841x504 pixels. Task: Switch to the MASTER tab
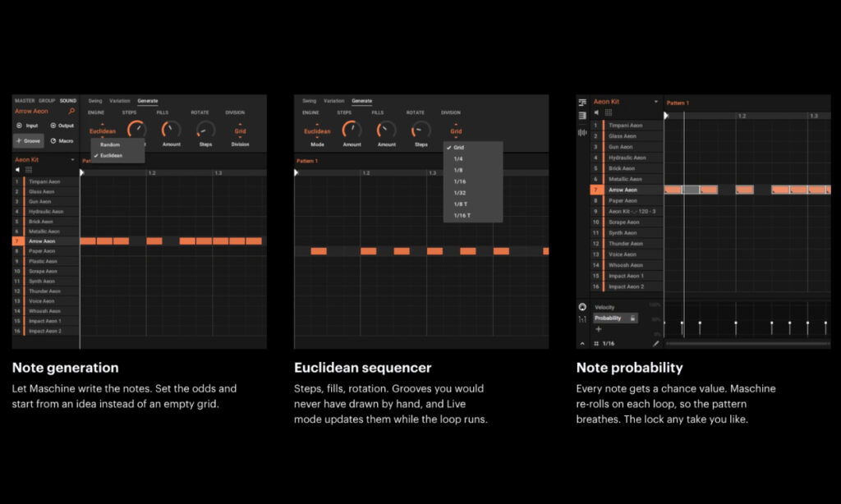(x=25, y=101)
